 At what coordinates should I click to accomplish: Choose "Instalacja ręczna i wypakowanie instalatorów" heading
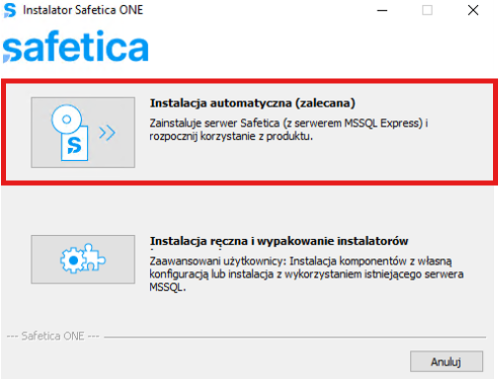(x=279, y=241)
